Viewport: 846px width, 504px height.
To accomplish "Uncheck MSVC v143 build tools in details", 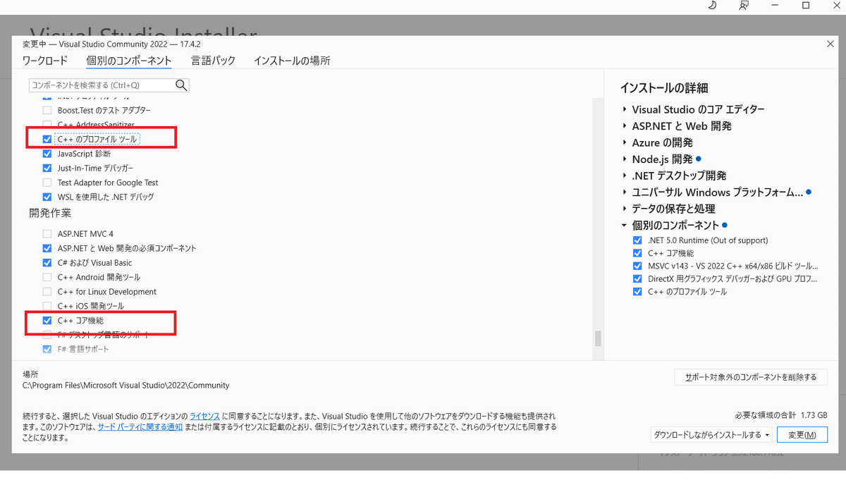I will 638,266.
